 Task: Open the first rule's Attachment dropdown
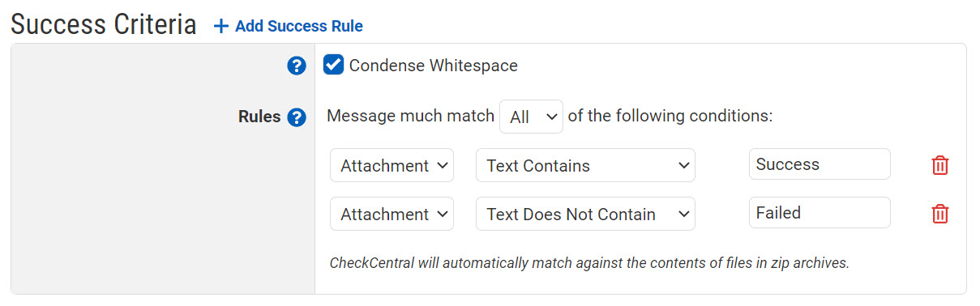[392, 165]
